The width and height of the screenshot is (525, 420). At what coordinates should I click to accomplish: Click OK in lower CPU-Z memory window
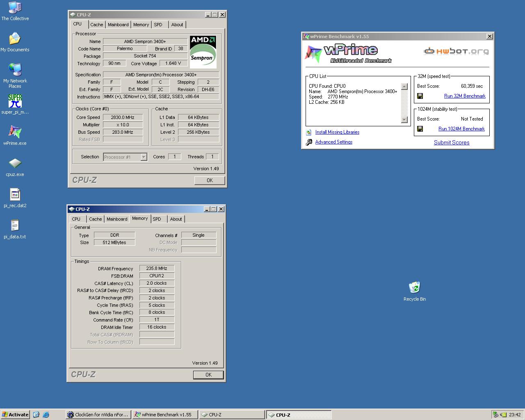tap(208, 375)
